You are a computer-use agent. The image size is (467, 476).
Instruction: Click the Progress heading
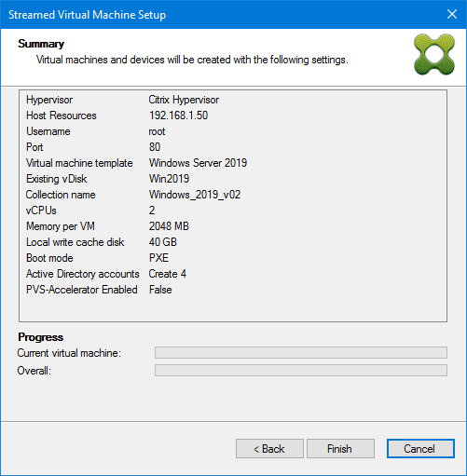click(x=40, y=337)
